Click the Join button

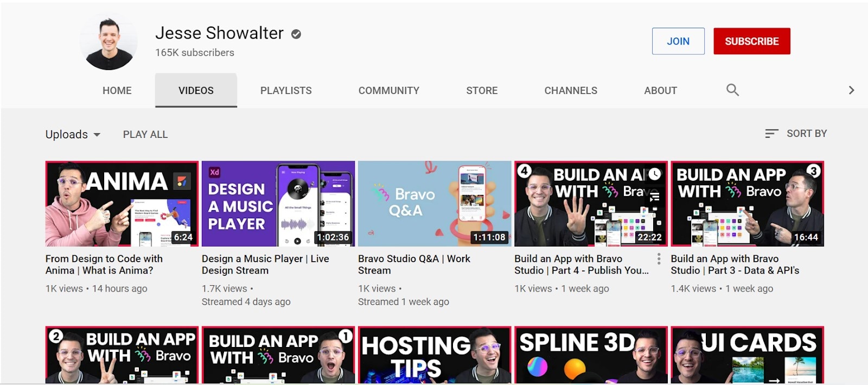pyautogui.click(x=678, y=41)
